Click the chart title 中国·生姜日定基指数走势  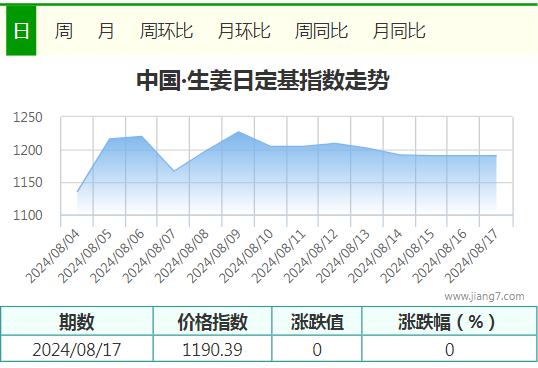pyautogui.click(x=263, y=80)
